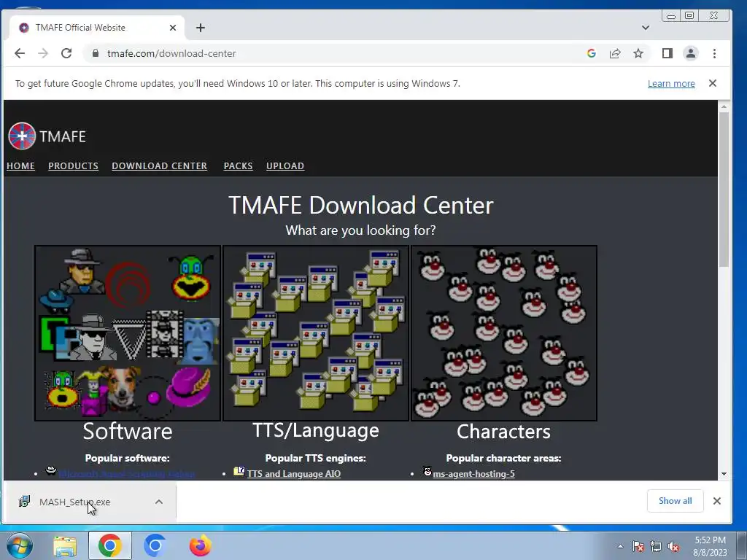This screenshot has width=747, height=560.
Task: Expand the MASH_Setup.exe download options arrow
Action: click(x=158, y=502)
